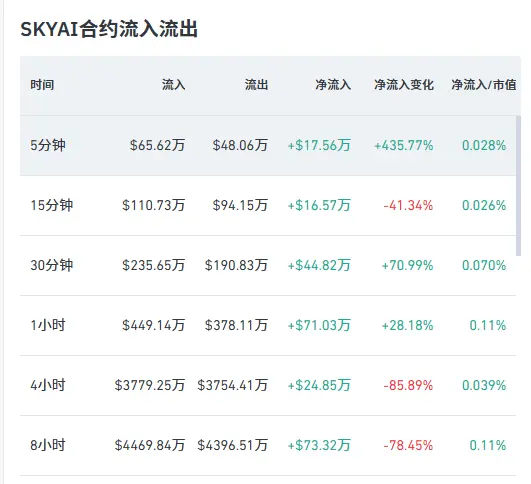Sort by 流出 column header
This screenshot has height=484, width=531.
click(256, 85)
